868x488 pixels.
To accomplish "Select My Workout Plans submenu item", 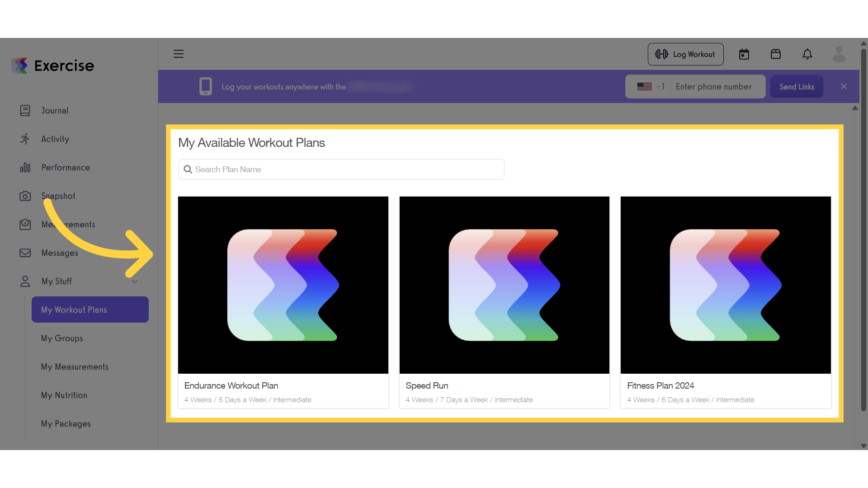I will [90, 310].
